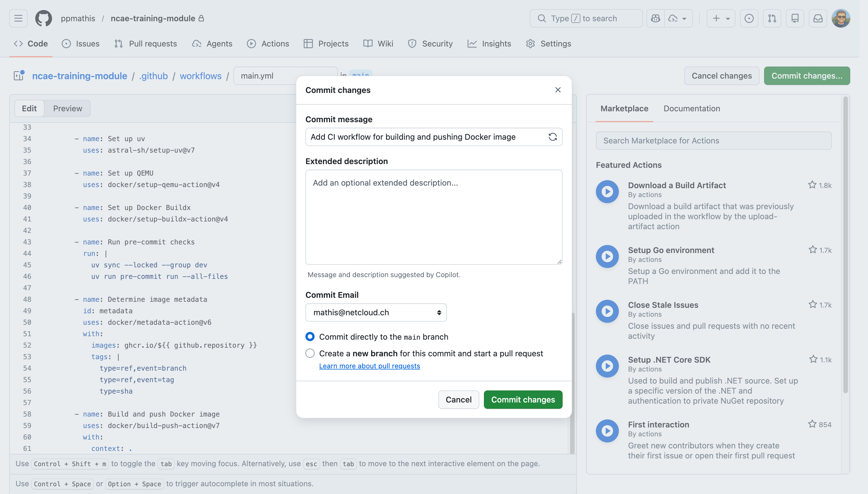Play icon for Close Stale Issues
This screenshot has height=494, width=868.
point(607,311)
